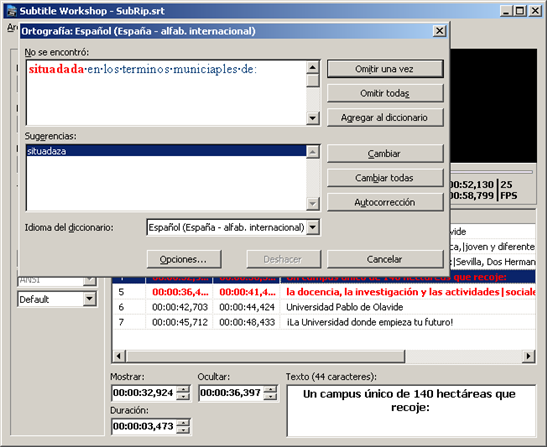Screen dimensions: 547x447
Task: Adjust the Ocultar time spinner
Action: pos(270,393)
